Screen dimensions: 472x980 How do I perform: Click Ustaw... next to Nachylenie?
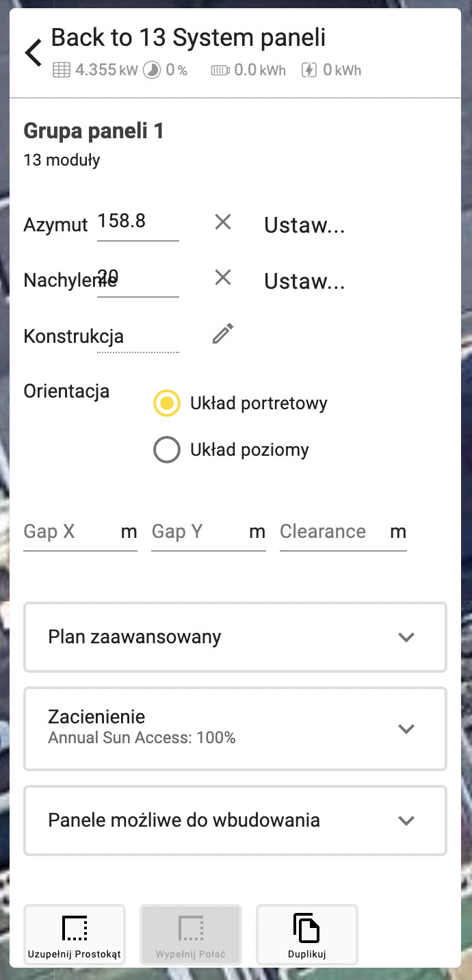(x=304, y=281)
